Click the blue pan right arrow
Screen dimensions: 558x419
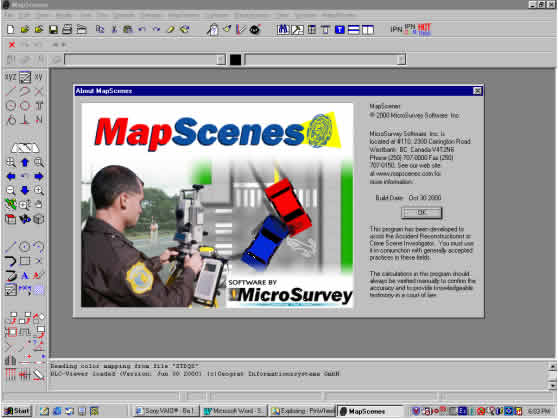tap(38, 176)
